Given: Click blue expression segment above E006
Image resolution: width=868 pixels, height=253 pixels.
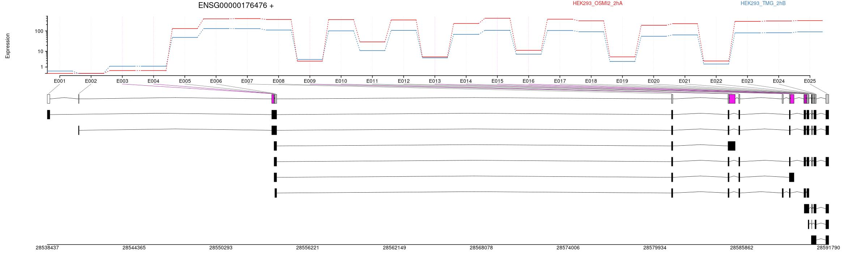Looking at the screenshot, I should coord(216,29).
